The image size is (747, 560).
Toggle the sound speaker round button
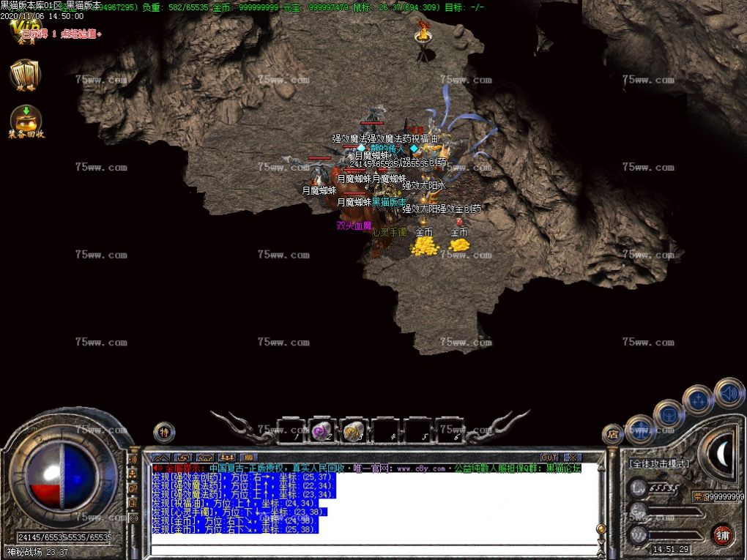729,392
